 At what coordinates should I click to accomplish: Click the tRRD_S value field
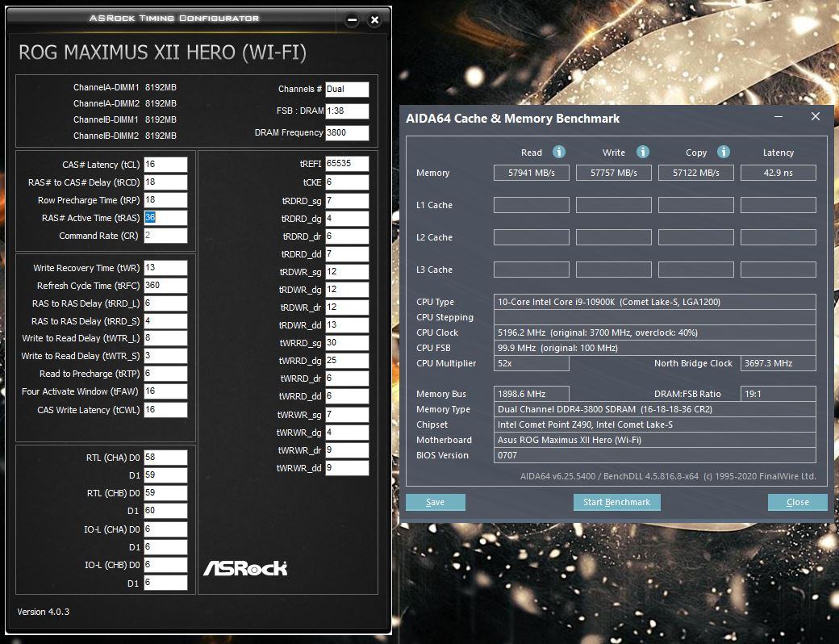pos(166,320)
